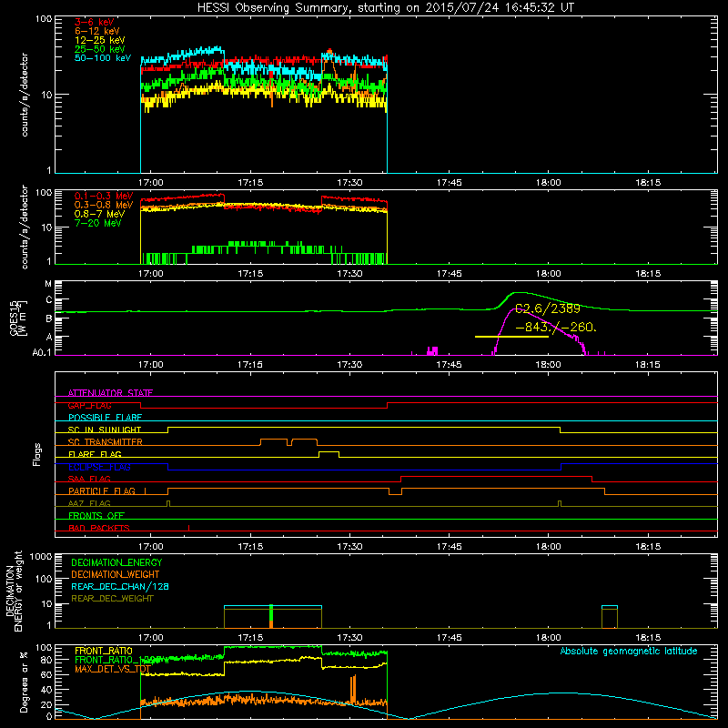Click the Degrees or % axis label
728x728 pixels.
24,682
